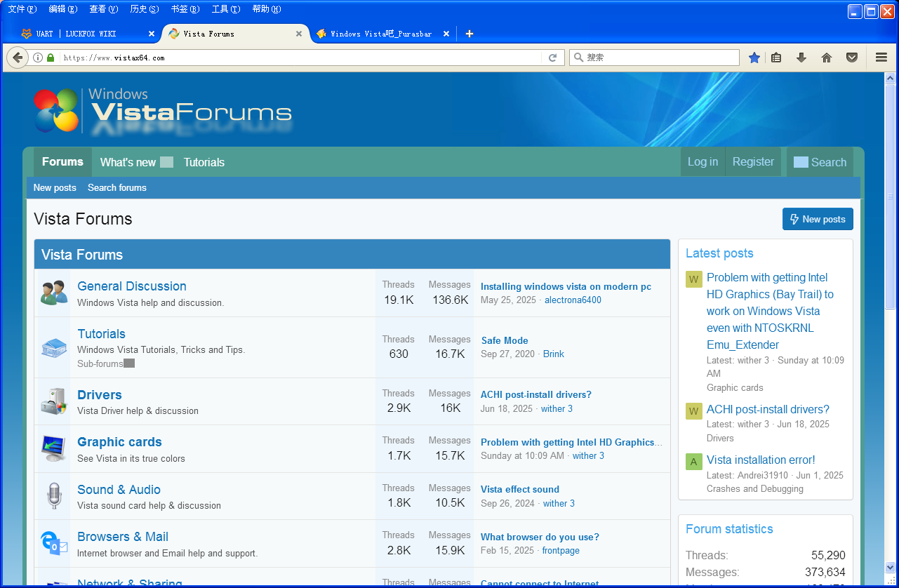The image size is (899, 588).
Task: Click the Tutorials forum icon
Action: pos(53,347)
